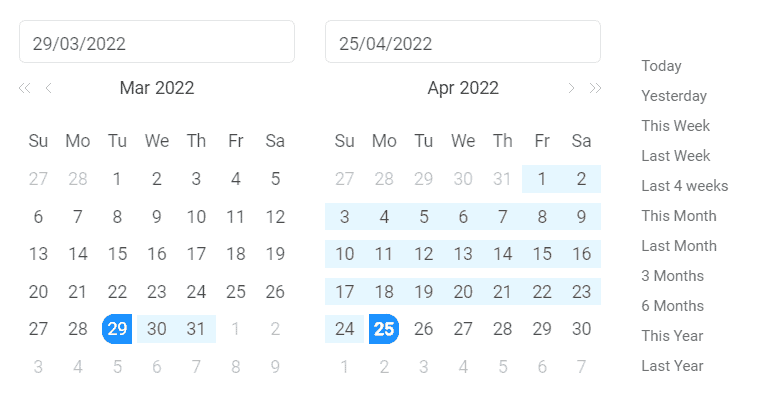Image resolution: width=758 pixels, height=403 pixels.
Task: Click the start date field showing 29/03/2022
Action: 157,42
